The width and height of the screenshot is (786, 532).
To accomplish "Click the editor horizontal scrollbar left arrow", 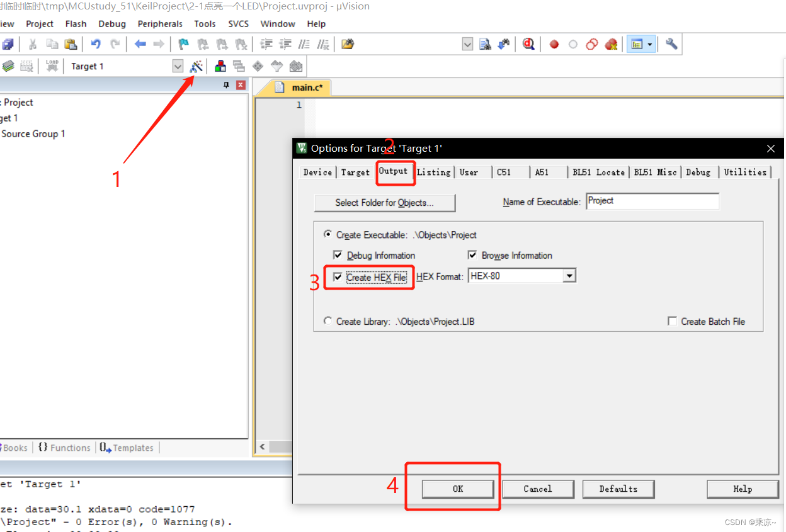I will tap(263, 447).
